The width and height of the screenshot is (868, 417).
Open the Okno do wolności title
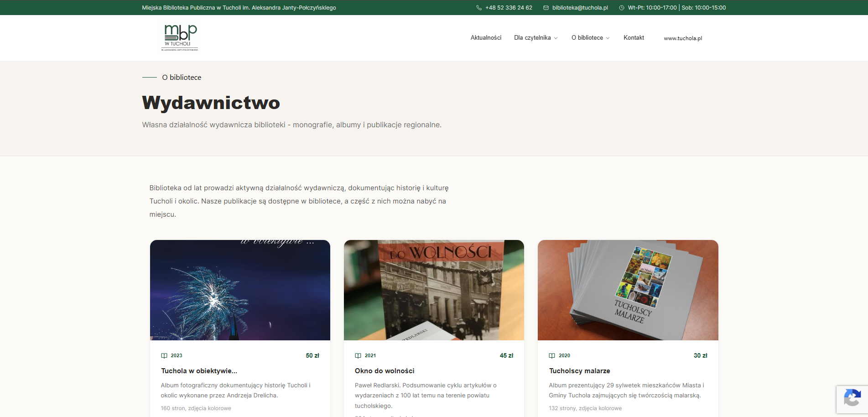pyautogui.click(x=385, y=371)
